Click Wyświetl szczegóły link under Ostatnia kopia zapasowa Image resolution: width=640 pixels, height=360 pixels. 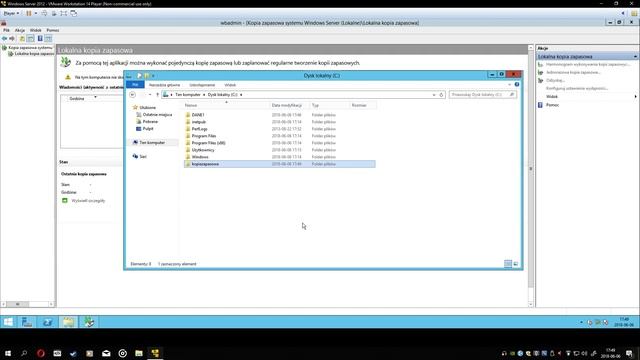point(88,201)
